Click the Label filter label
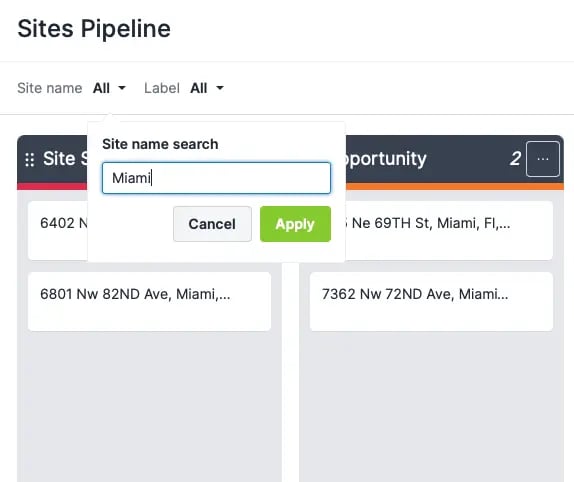The height and width of the screenshot is (482, 574). pyautogui.click(x=162, y=88)
